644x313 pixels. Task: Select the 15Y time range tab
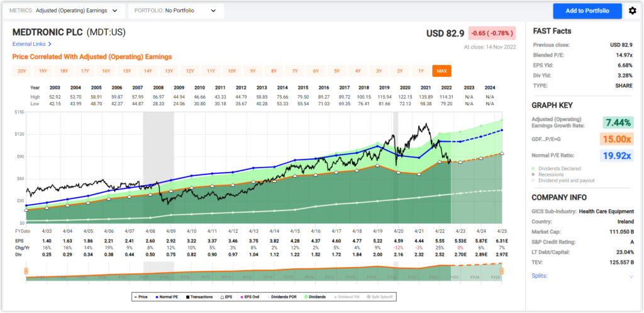click(127, 71)
